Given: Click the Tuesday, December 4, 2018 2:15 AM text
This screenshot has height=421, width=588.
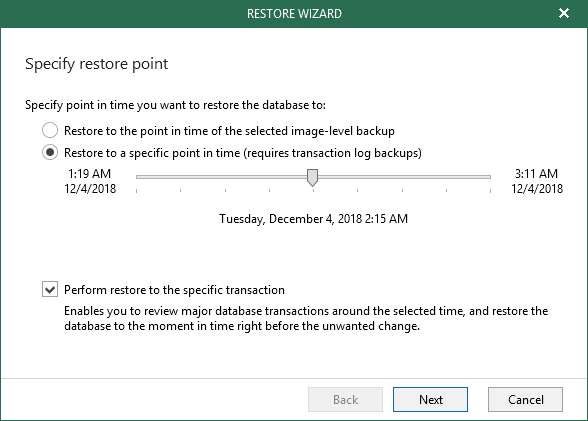Looking at the screenshot, I should pos(313,219).
